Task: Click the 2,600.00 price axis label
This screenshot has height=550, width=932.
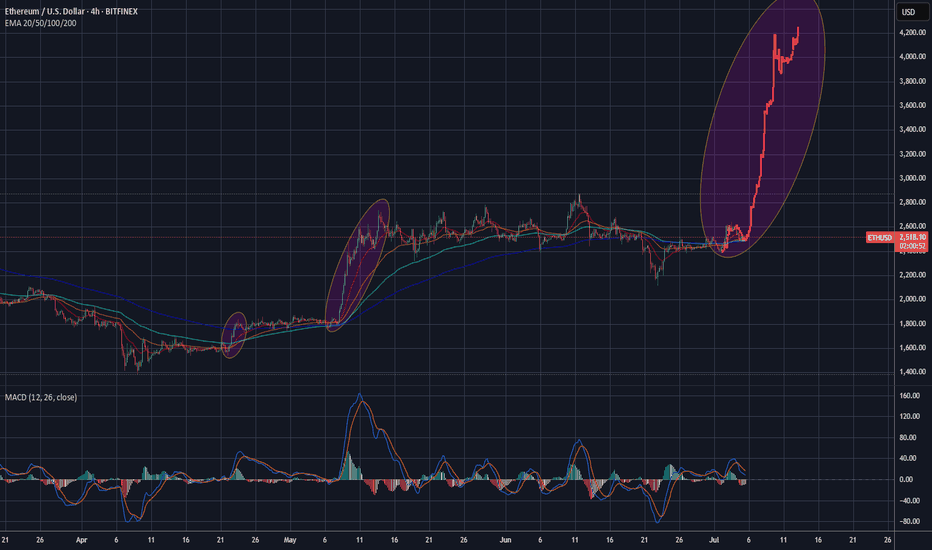Action: [x=912, y=226]
